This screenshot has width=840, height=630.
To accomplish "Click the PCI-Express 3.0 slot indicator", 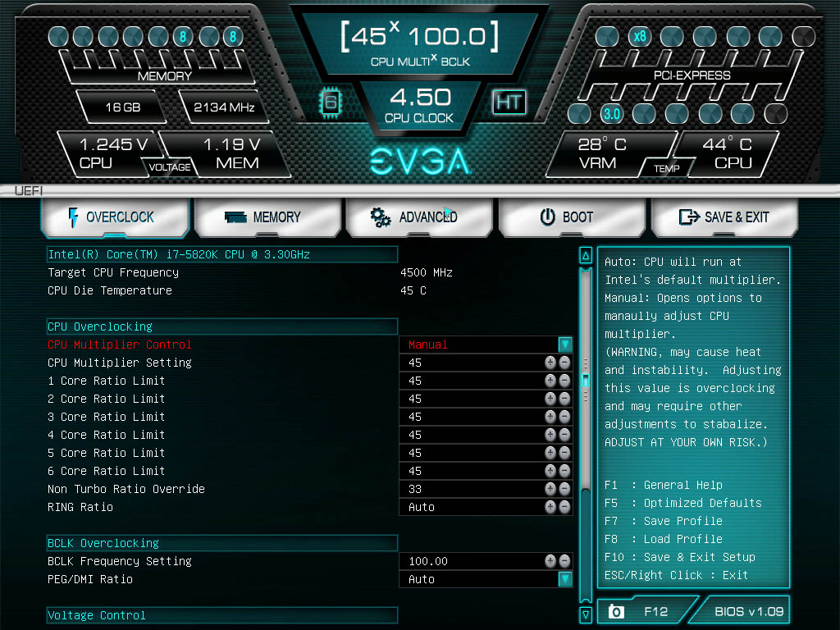I will (611, 113).
